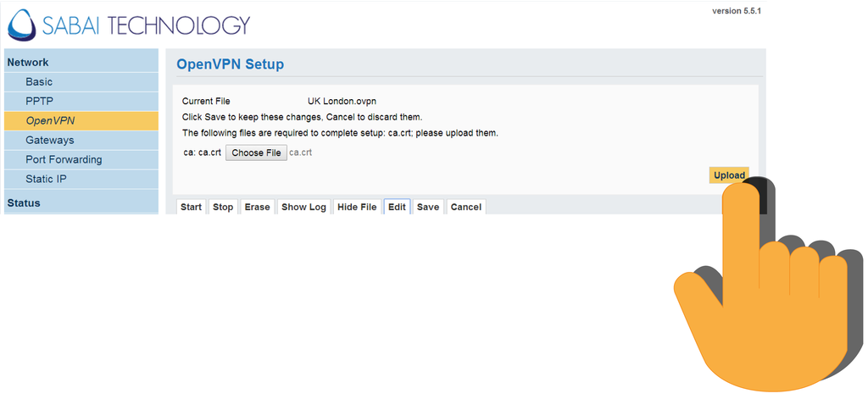This screenshot has height=399, width=868.
Task: Click the 'Click Save to keep' message
Action: [303, 117]
